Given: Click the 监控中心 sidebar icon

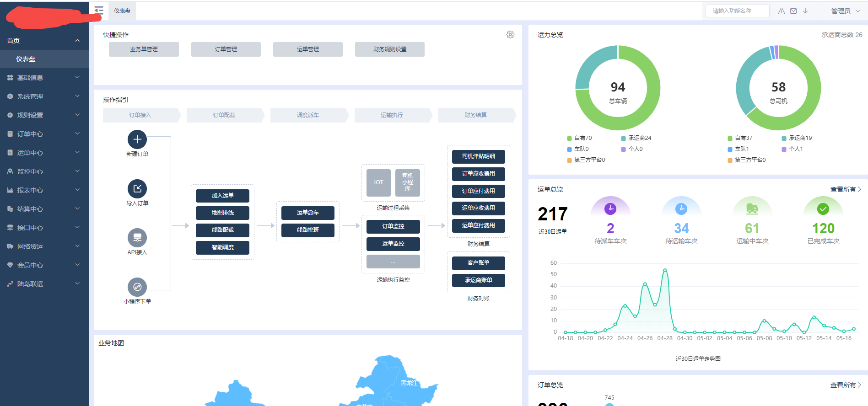Looking at the screenshot, I should point(10,171).
